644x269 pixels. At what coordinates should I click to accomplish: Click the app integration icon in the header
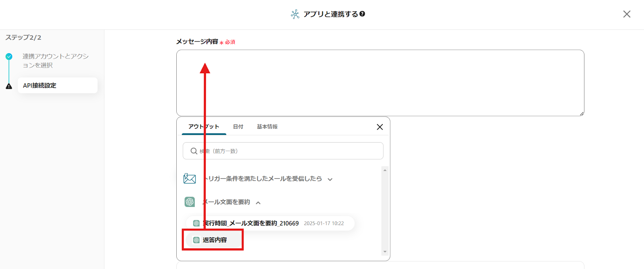pyautogui.click(x=295, y=14)
